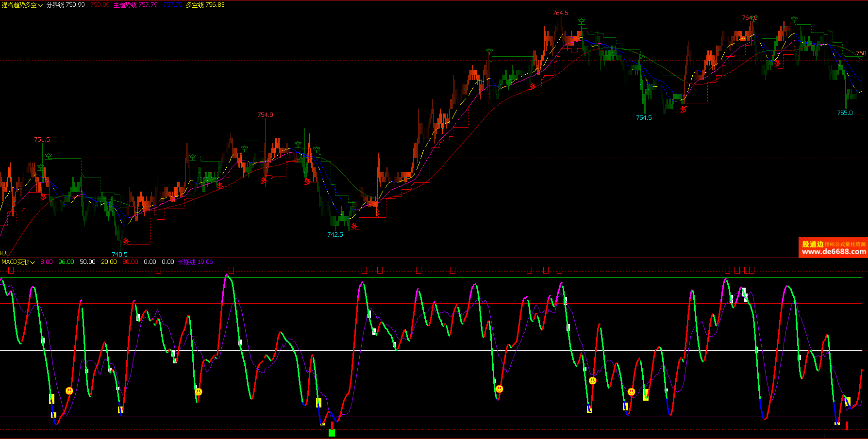868x439 pixels.
Task: Select the 多 signal beside the 742.5 low
Action: (355, 227)
